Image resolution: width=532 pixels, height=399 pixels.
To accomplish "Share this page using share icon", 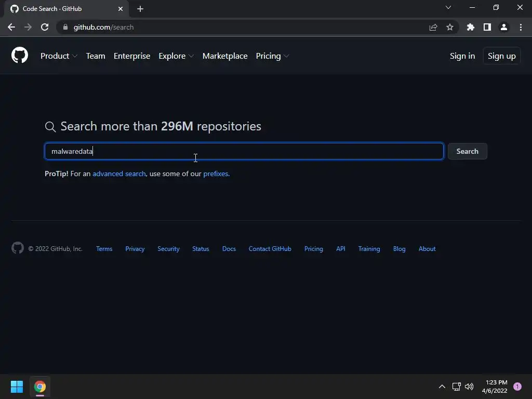I will click(x=433, y=27).
